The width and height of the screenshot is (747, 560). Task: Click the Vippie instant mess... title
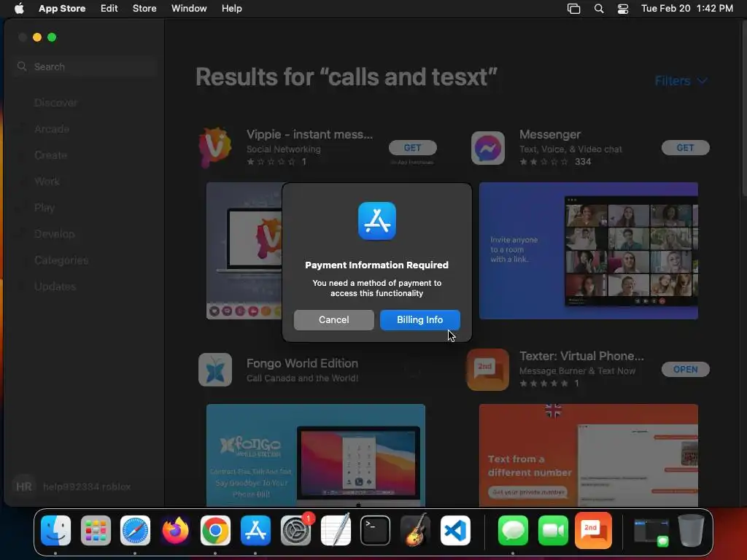309,134
